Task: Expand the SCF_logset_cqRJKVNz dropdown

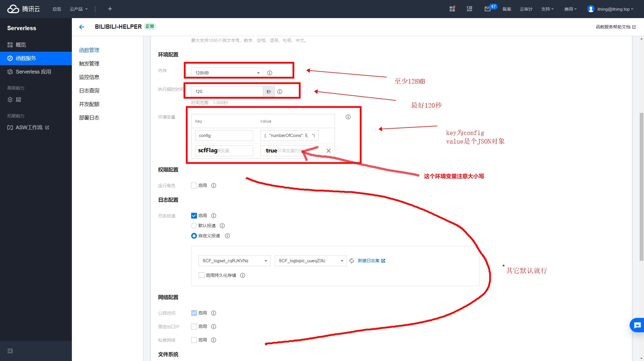Action: [x=234, y=261]
